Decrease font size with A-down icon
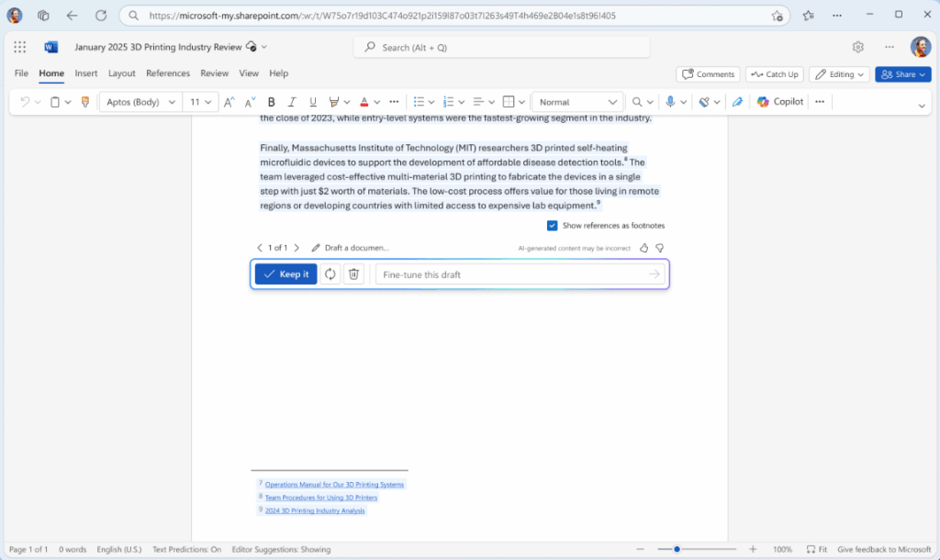Viewport: 940px width, 560px height. click(250, 102)
